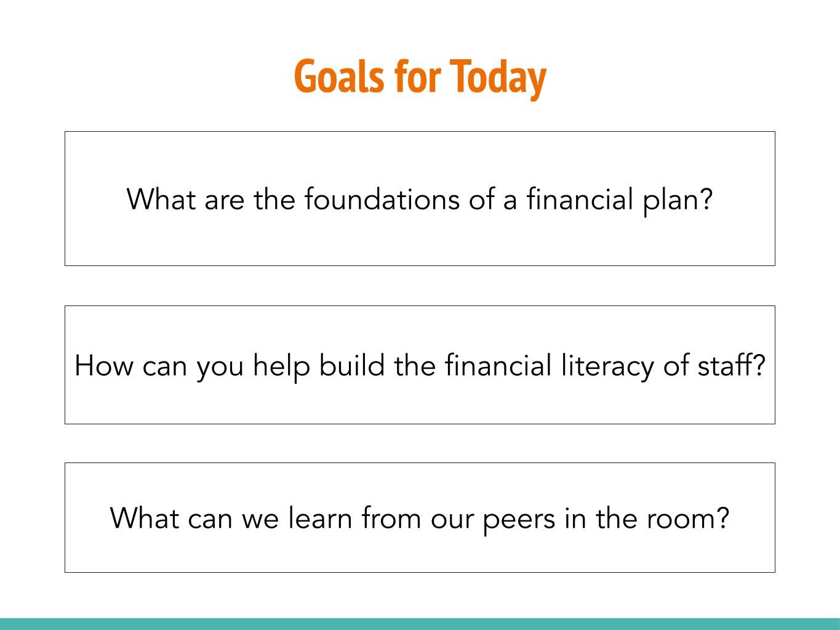Click the "Goals for Today" slide title
The height and width of the screenshot is (630, 840).
420,76
